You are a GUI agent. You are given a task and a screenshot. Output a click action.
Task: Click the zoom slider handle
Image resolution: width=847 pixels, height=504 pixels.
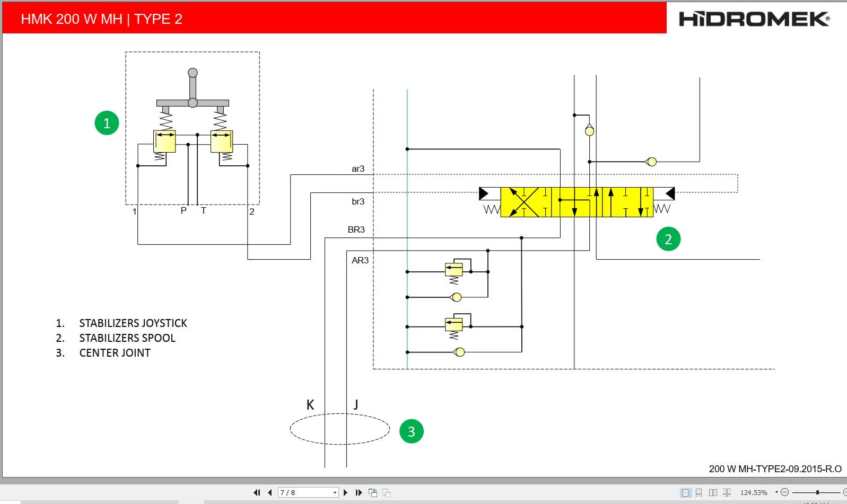[x=817, y=492]
